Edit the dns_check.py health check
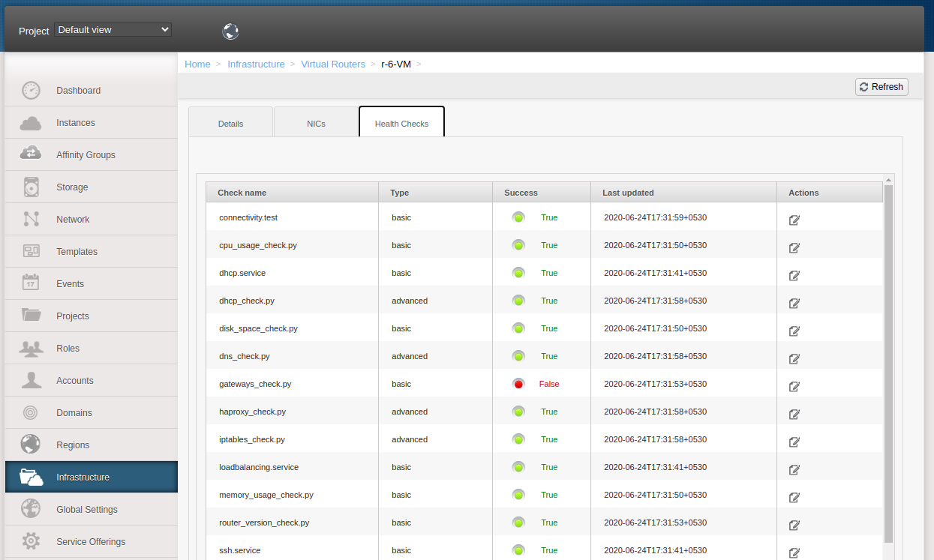Screen dimensions: 934x560 click(794, 358)
